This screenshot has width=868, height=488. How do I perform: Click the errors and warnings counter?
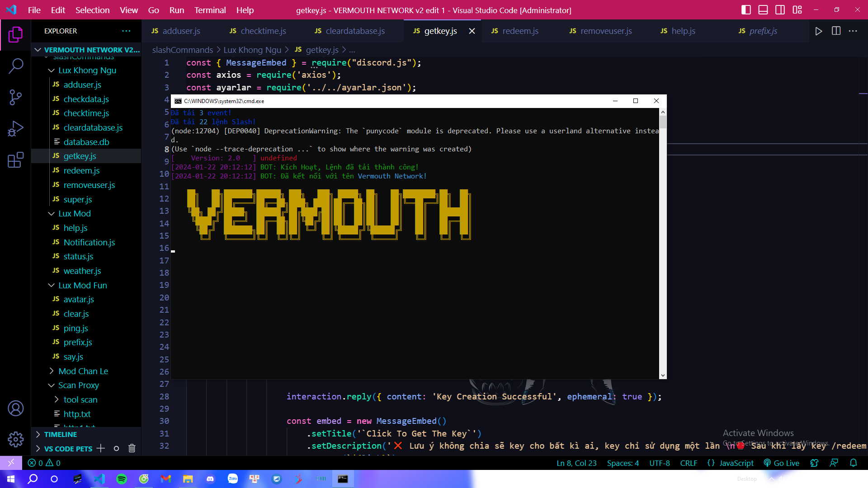point(44,463)
